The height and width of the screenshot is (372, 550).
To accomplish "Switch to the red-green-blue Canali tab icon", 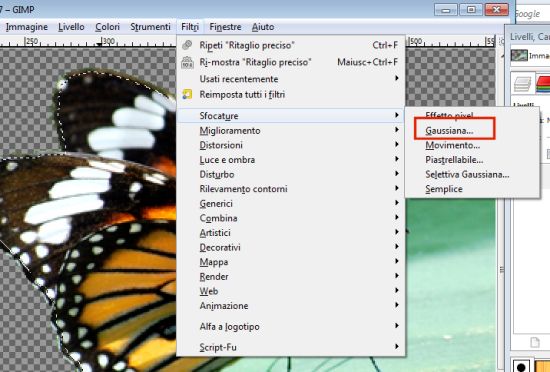I will click(543, 84).
